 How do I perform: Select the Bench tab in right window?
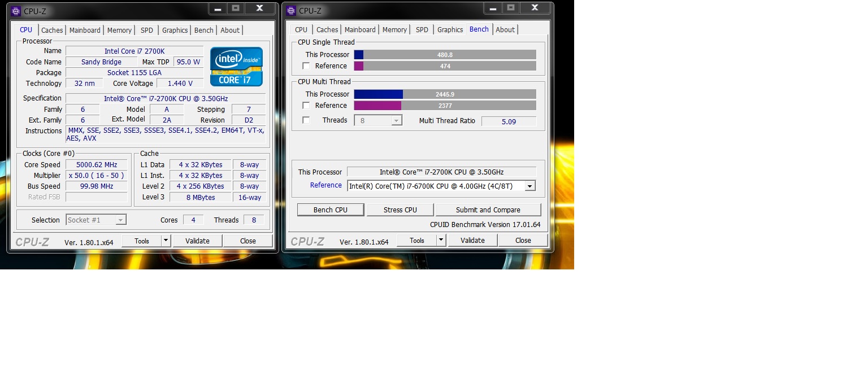[x=479, y=29]
